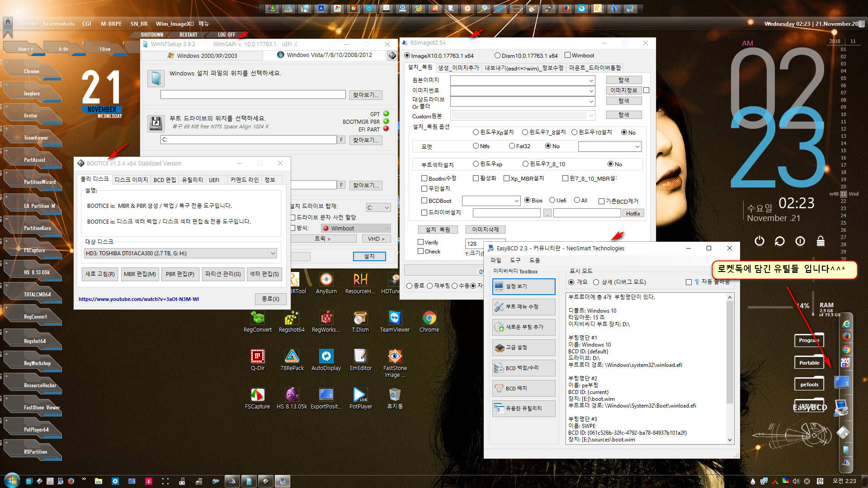Select the Ntfs format radio button
Screen dimensions: 868x488
[x=476, y=146]
